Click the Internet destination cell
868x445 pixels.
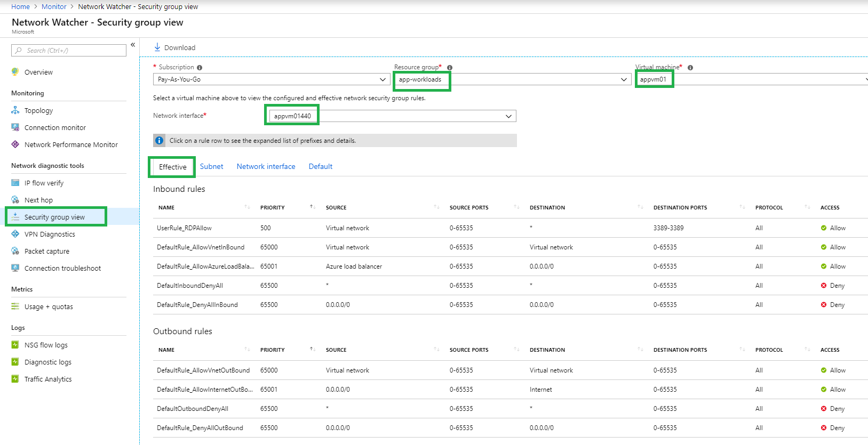coord(541,390)
